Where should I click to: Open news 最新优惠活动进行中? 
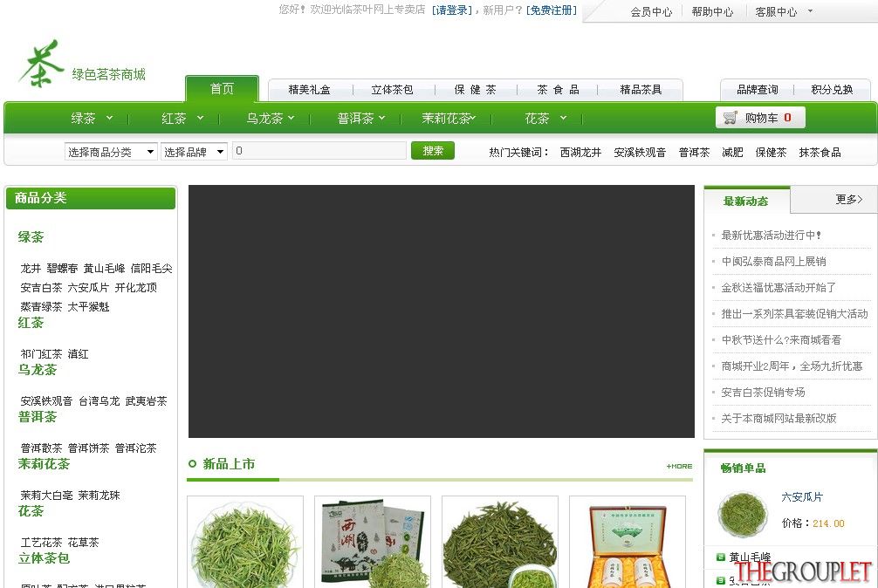click(x=771, y=235)
